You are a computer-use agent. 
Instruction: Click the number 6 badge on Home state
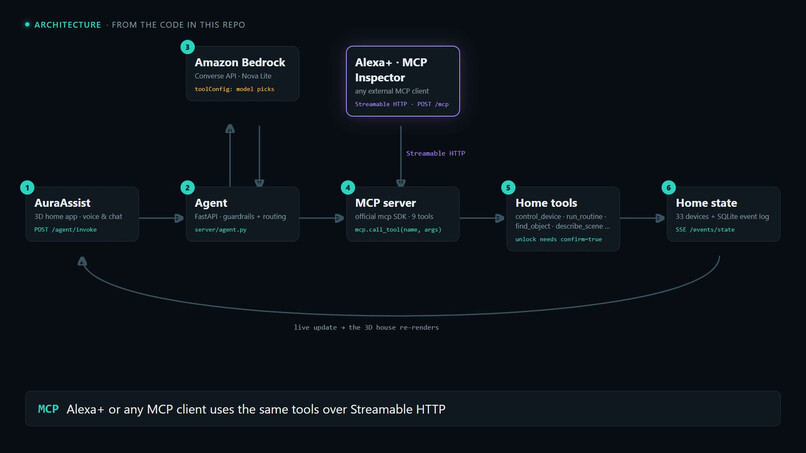(669, 188)
